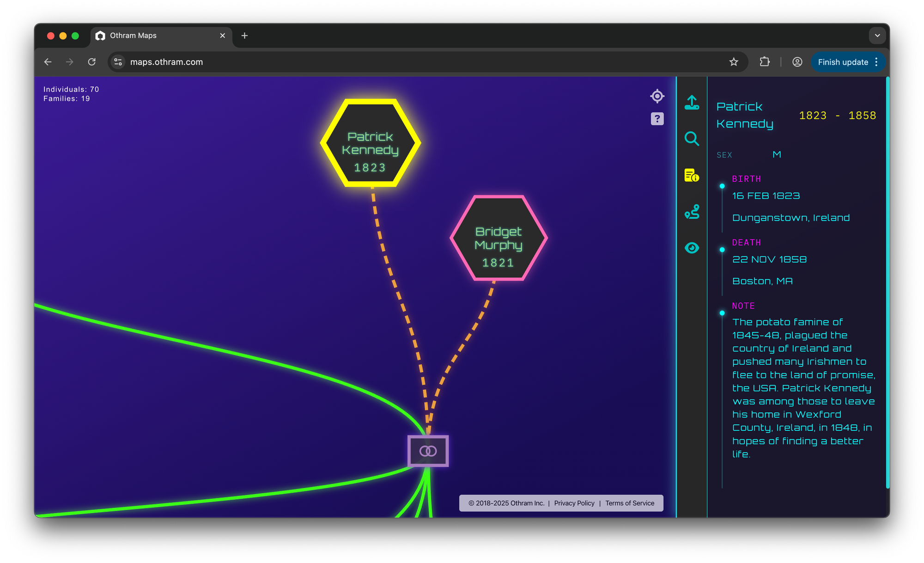Select the yellow person details icon
Screen dimensions: 924x563
tap(692, 175)
